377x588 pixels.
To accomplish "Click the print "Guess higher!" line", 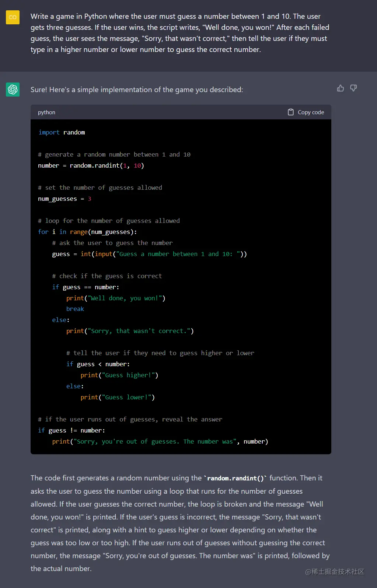I will [119, 375].
